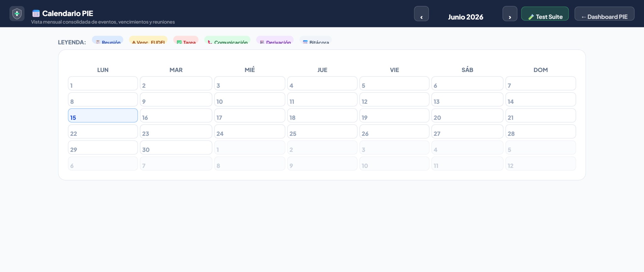Select June 2 day cell

click(176, 83)
